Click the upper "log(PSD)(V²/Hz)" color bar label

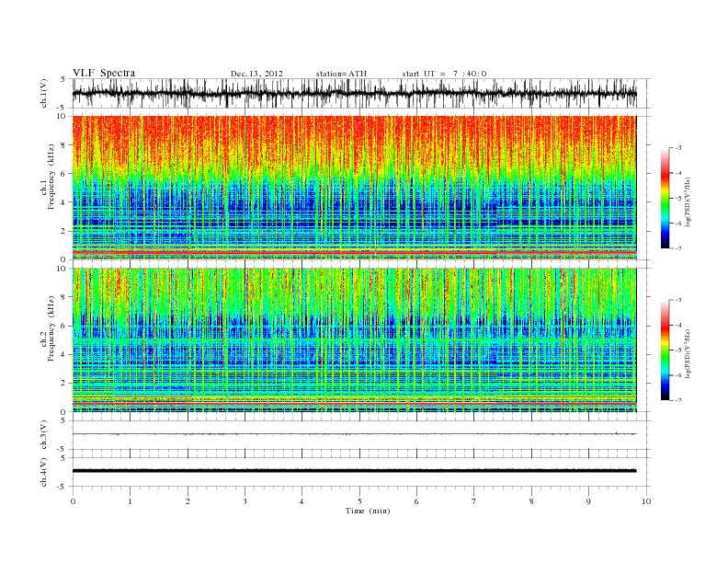[x=688, y=201]
